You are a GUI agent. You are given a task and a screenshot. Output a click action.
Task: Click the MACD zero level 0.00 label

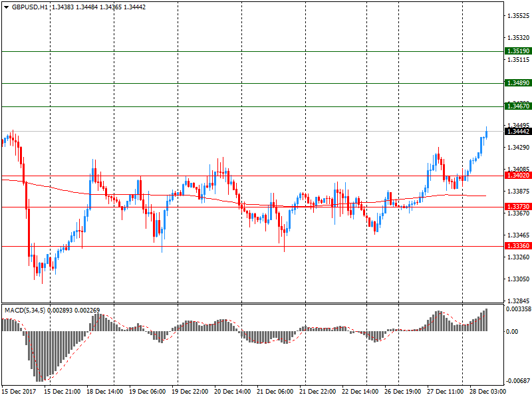click(512, 331)
